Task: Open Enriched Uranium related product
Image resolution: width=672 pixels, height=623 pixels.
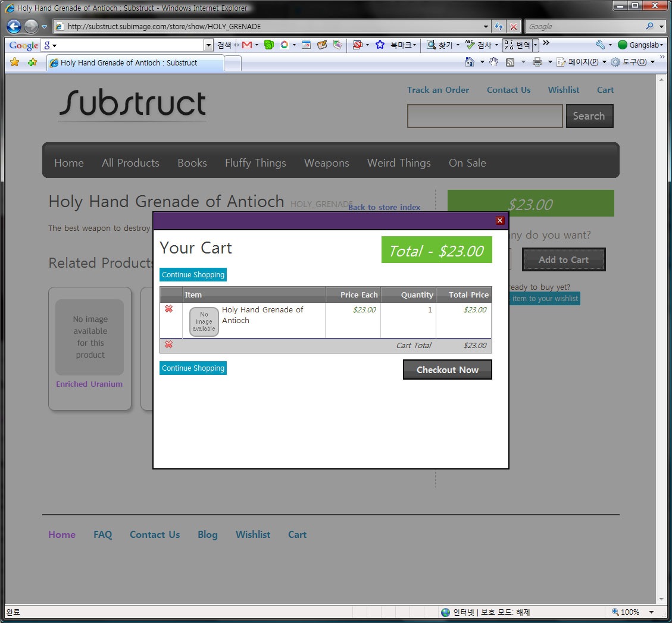Action: tap(89, 384)
